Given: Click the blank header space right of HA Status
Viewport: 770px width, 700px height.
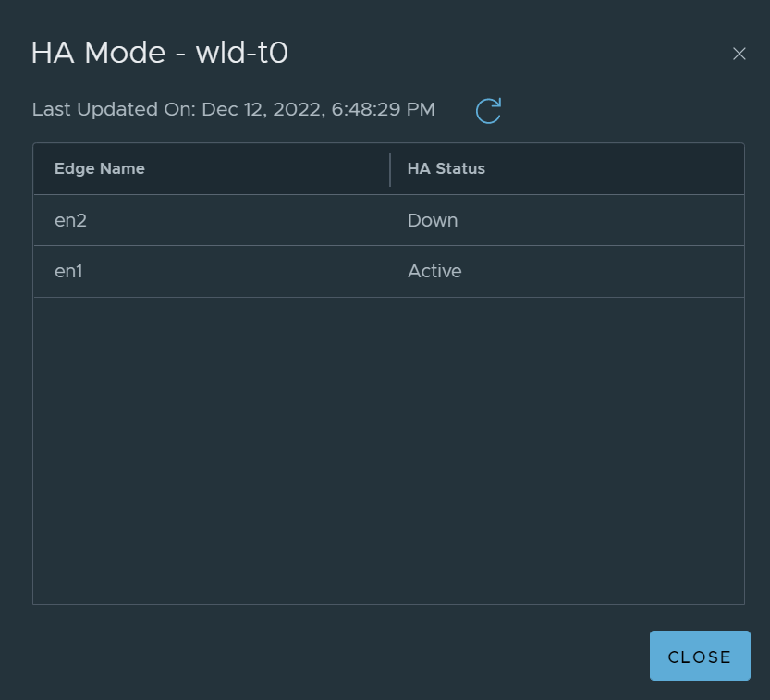Looking at the screenshot, I should (x=614, y=168).
